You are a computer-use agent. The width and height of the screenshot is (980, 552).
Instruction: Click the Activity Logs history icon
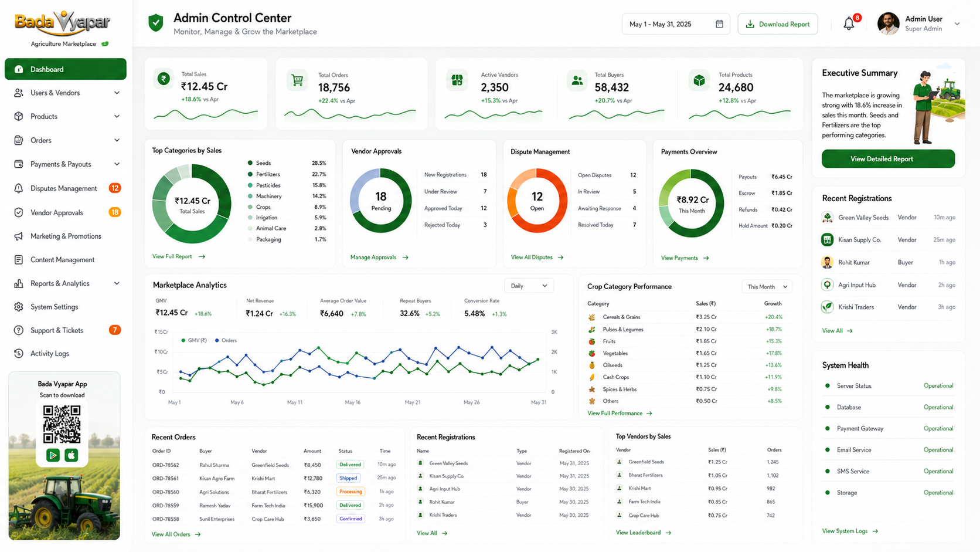coord(19,353)
